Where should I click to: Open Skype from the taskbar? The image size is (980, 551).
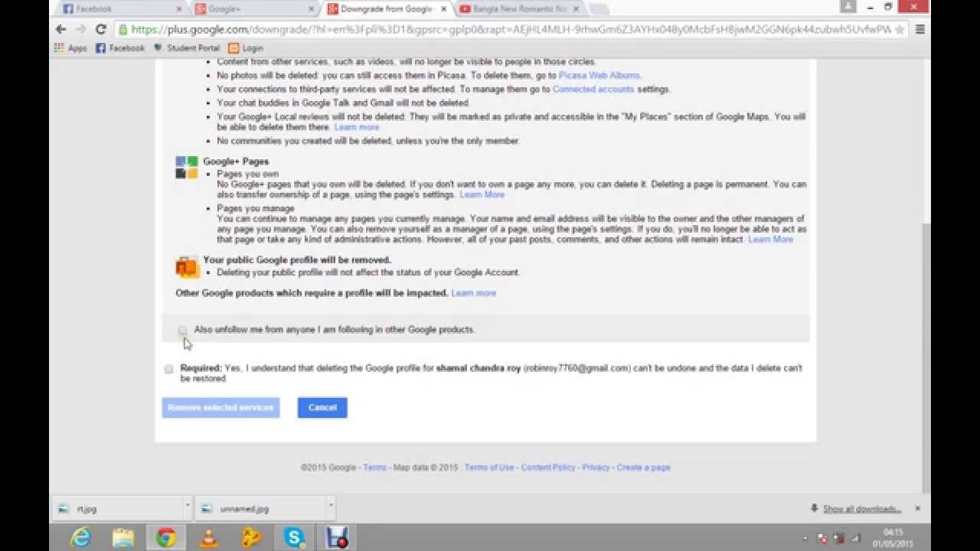(294, 537)
